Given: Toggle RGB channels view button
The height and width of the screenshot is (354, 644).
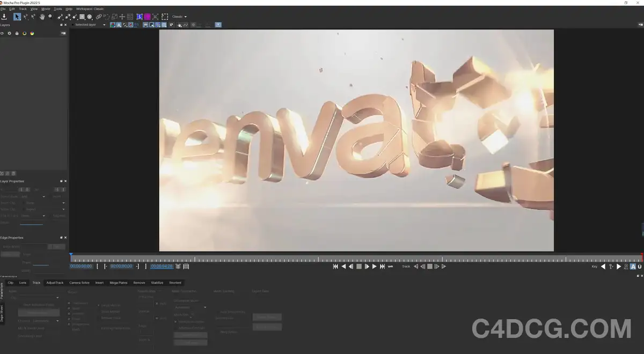Looking at the screenshot, I should 113,25.
